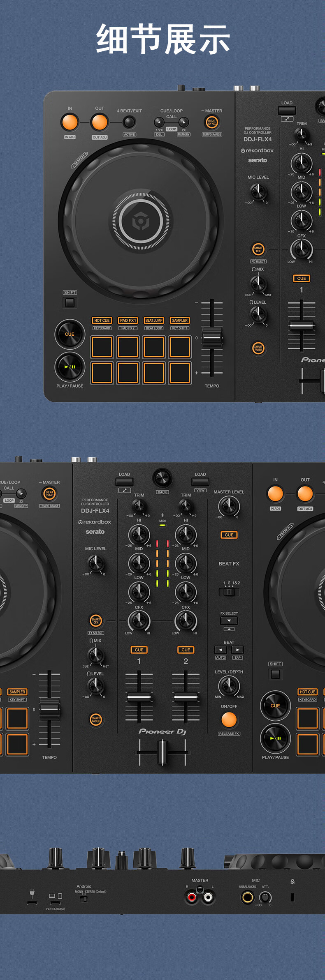The image size is (325, 980).
Task: Click the Kensington lock slot on rear panel
Action: 292,897
